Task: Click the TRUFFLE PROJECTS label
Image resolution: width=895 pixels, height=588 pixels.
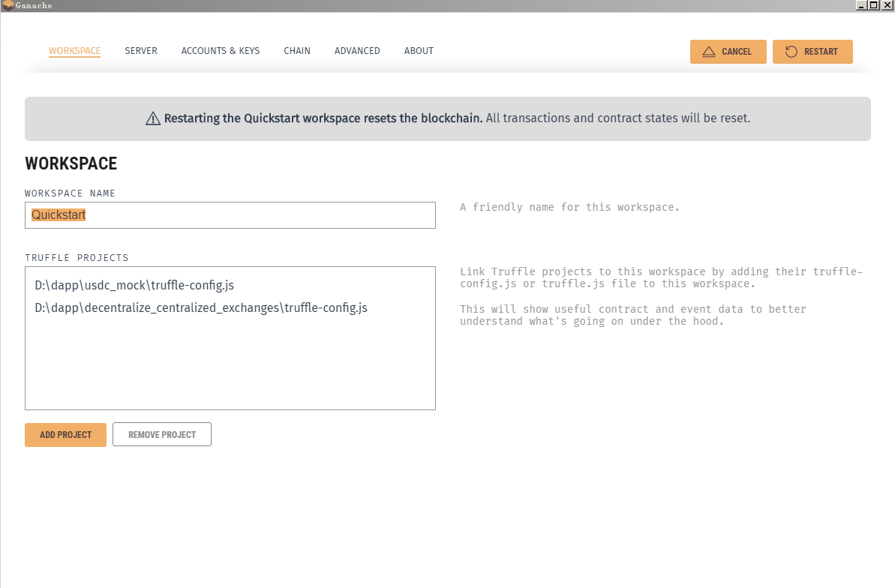Action: click(x=77, y=257)
